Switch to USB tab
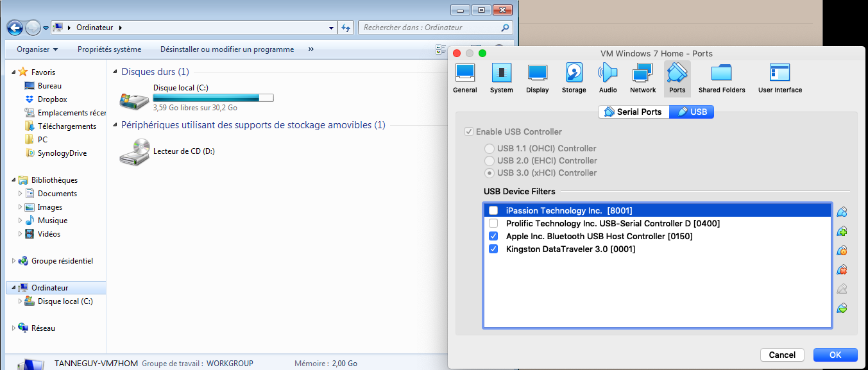Viewport: 868px width, 370px height. [692, 112]
